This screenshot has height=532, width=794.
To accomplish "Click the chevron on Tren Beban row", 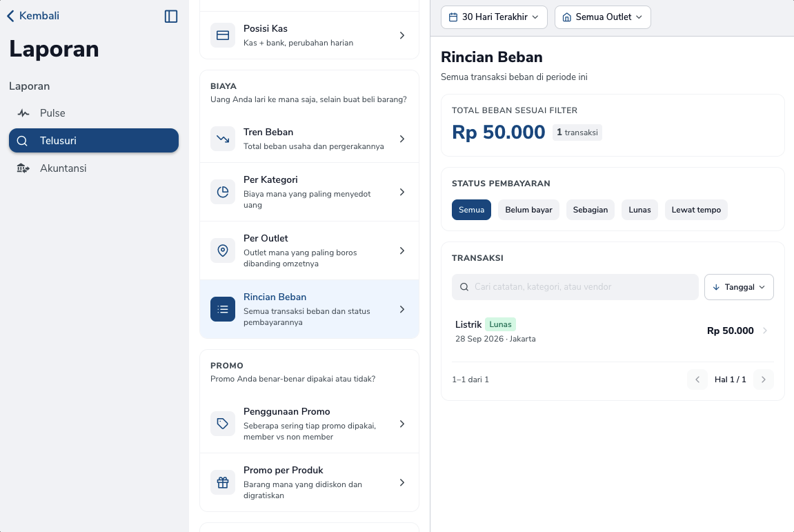I will click(x=402, y=139).
